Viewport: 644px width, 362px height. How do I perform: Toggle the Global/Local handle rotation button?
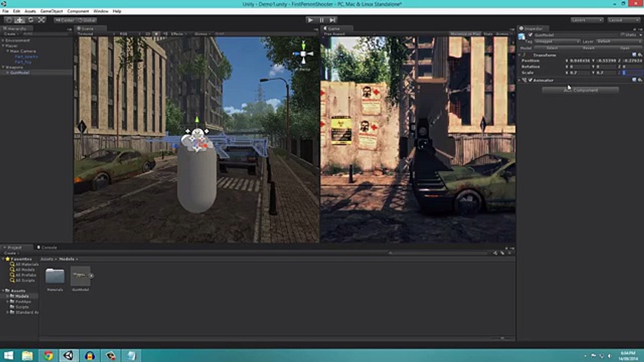pyautogui.click(x=86, y=20)
